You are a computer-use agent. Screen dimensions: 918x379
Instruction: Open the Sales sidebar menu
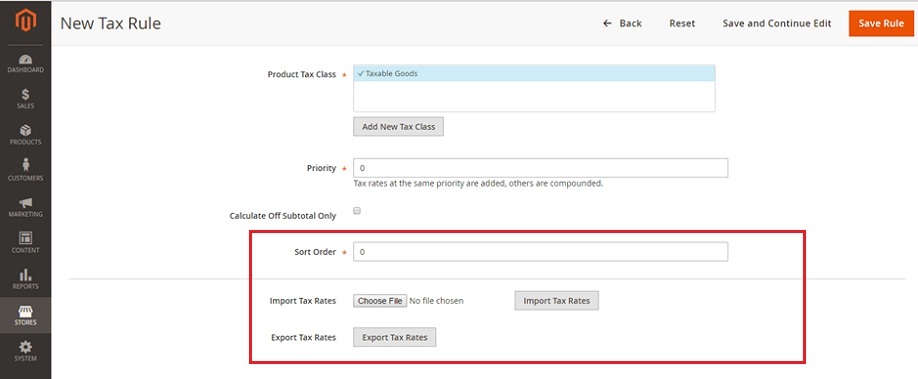pyautogui.click(x=25, y=99)
